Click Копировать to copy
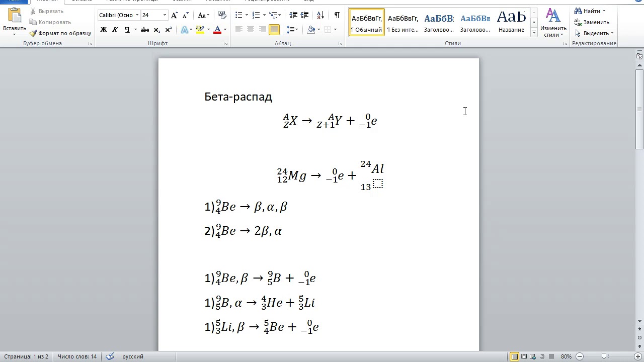This screenshot has height=362, width=644. (50, 22)
